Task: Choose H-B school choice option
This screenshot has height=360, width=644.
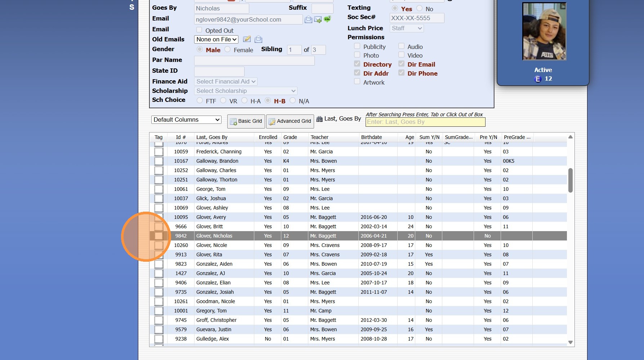Action: pyautogui.click(x=268, y=100)
